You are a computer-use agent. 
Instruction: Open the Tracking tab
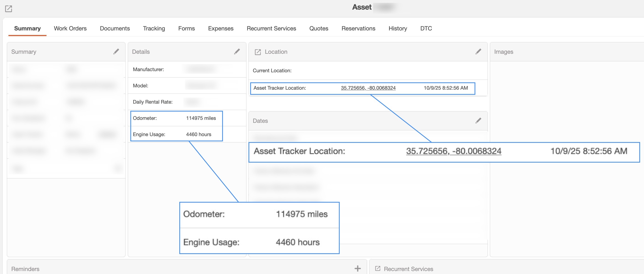153,28
